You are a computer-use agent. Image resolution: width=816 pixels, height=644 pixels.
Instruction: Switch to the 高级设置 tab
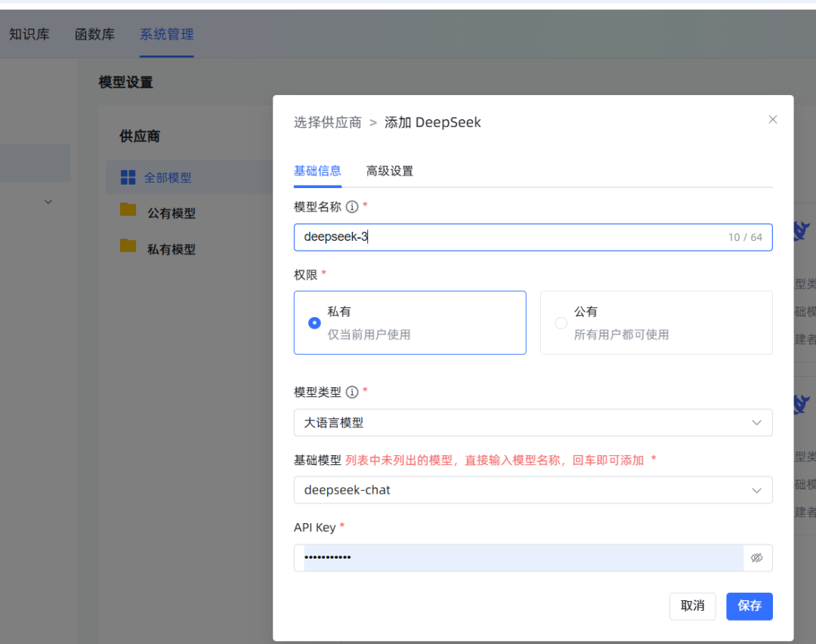389,171
